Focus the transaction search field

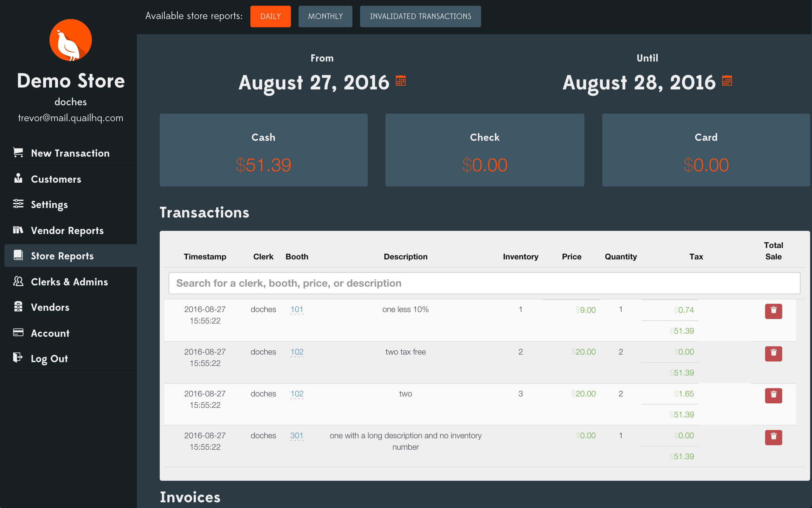tap(484, 283)
